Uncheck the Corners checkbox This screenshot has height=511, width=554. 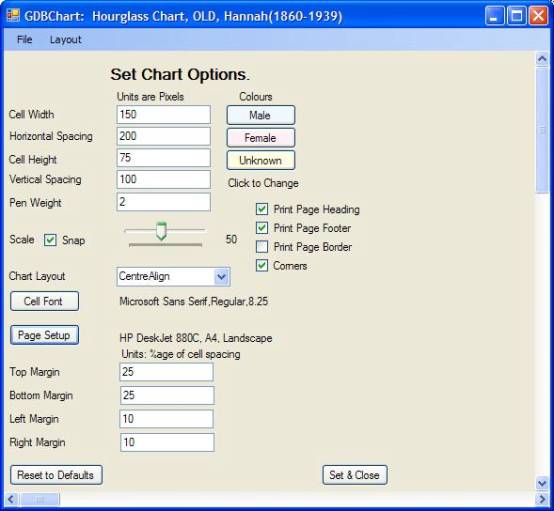point(262,265)
